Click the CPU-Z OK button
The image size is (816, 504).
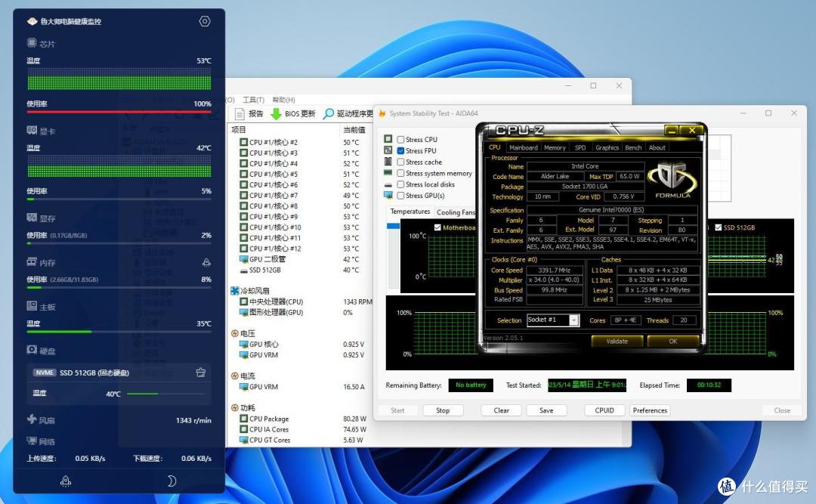click(673, 342)
